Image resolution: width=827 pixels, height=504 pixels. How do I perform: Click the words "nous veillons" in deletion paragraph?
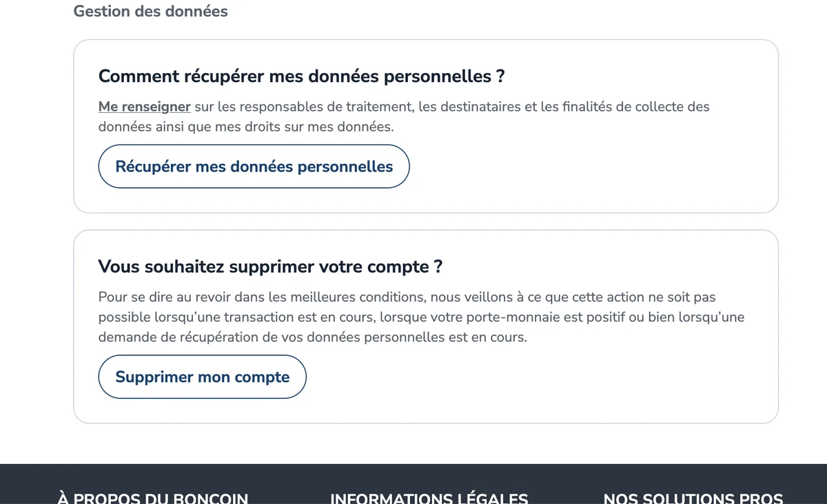[468, 297]
